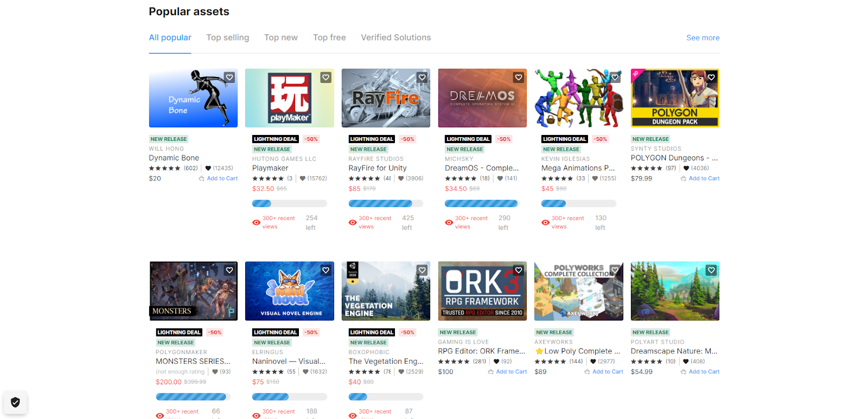Viewport: 868px width, 419px height.
Task: Favorite MONSTERS SERIES via heart icon
Action: [229, 270]
